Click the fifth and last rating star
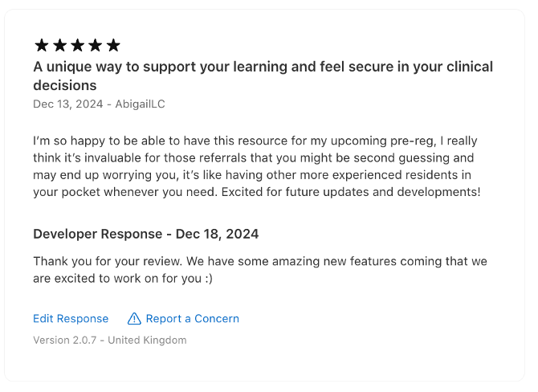 point(113,45)
